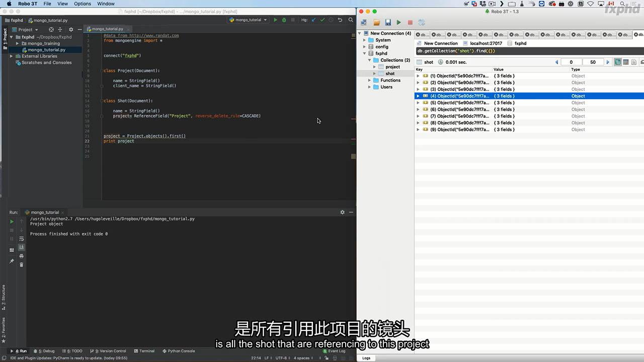Expand the Users folder in Robo 3T
The width and height of the screenshot is (644, 362).
pos(369,87)
